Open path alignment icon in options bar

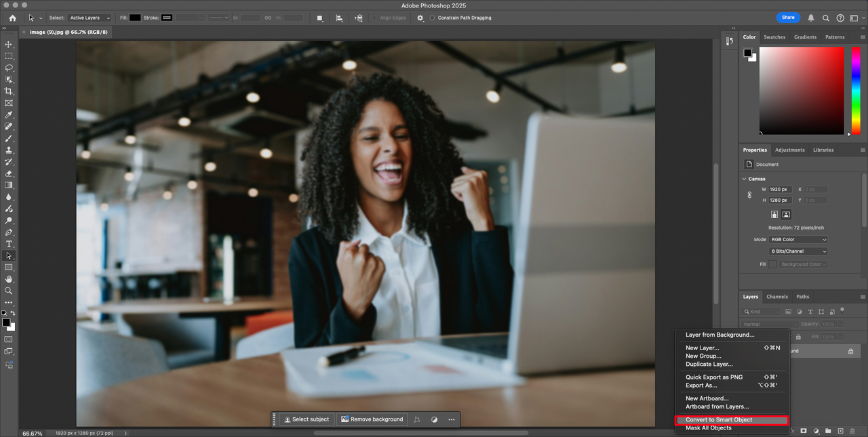point(339,18)
